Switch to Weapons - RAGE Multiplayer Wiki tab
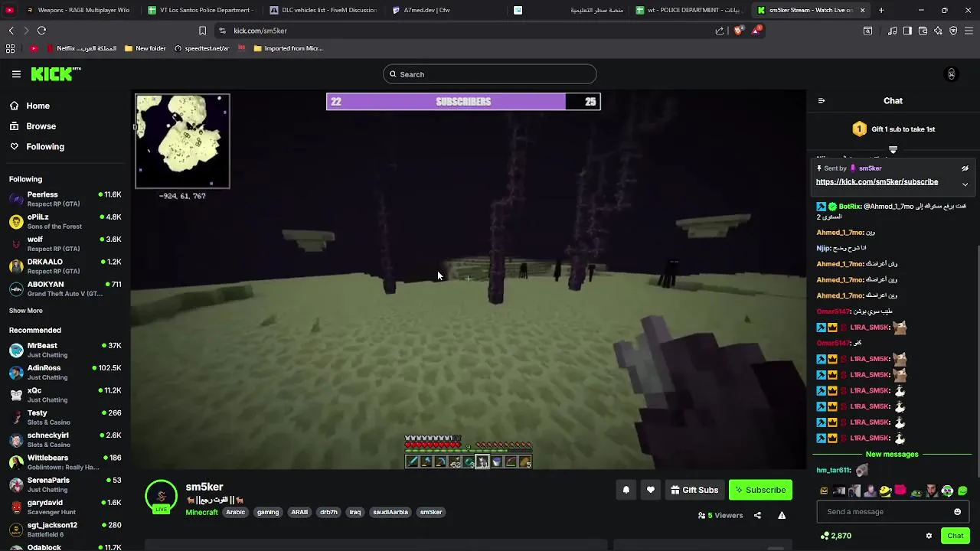Viewport: 980px width, 551px height. point(77,10)
